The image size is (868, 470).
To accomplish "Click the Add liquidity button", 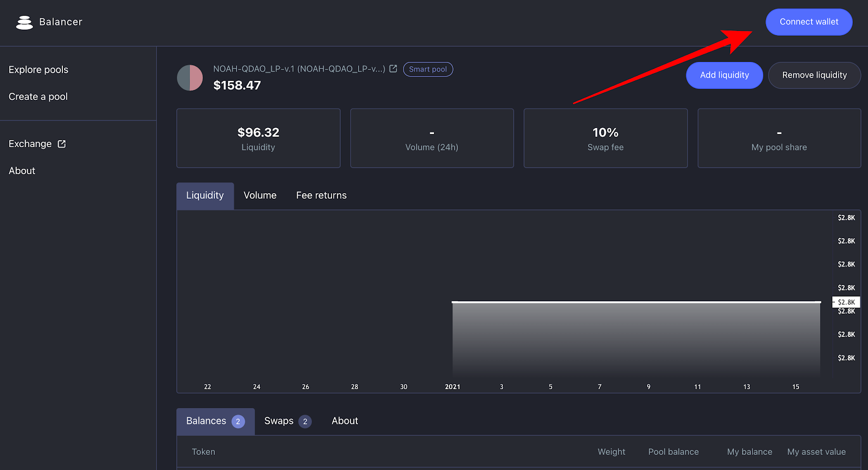I will point(724,75).
